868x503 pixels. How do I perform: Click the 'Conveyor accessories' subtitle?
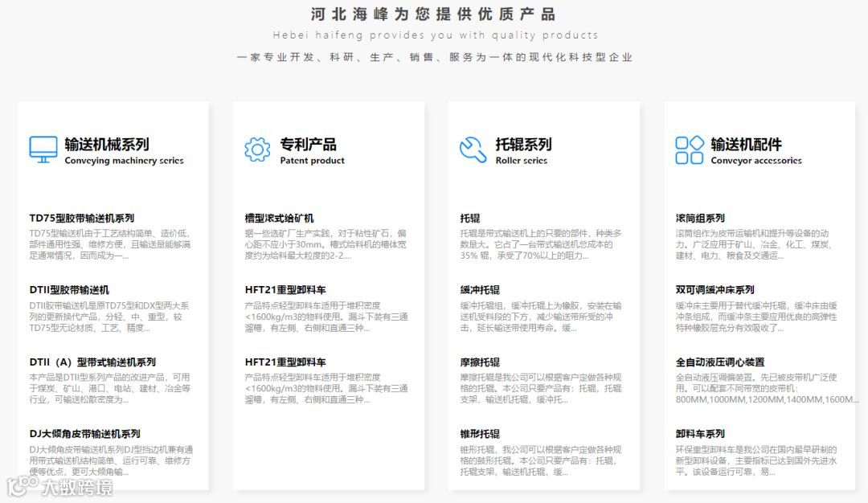[x=756, y=161]
